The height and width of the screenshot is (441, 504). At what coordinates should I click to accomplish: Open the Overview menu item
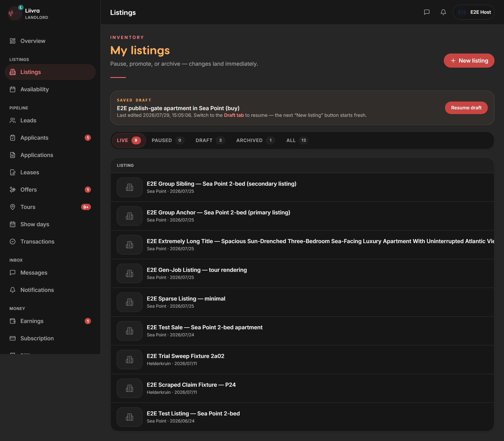pyautogui.click(x=50, y=41)
